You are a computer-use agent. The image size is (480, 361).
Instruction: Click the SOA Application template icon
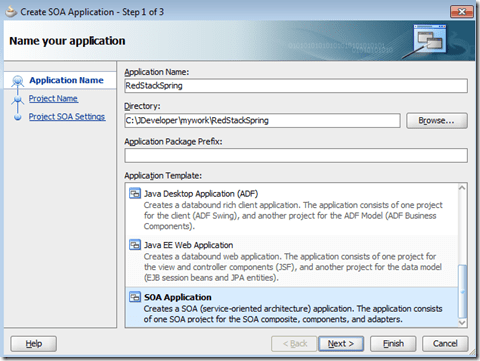click(x=135, y=297)
